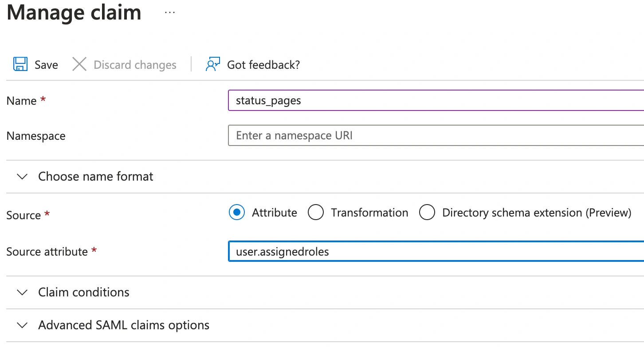Expand the Claim conditions section
644x347 pixels.
click(x=84, y=292)
